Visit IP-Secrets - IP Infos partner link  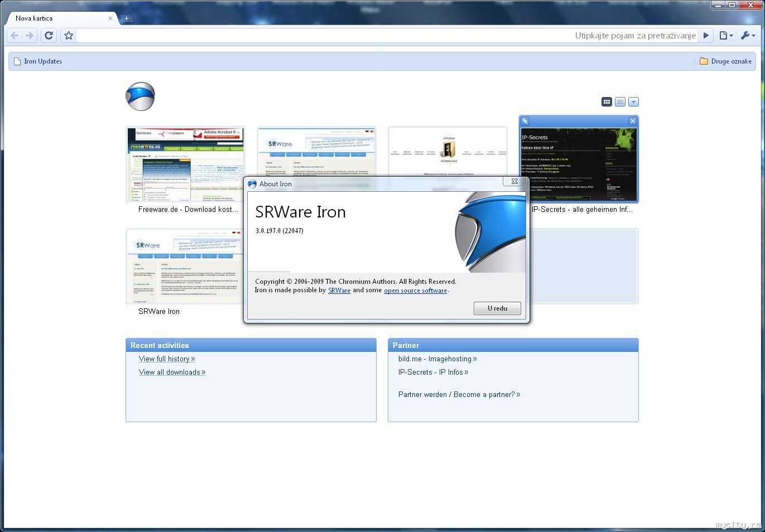[434, 373]
